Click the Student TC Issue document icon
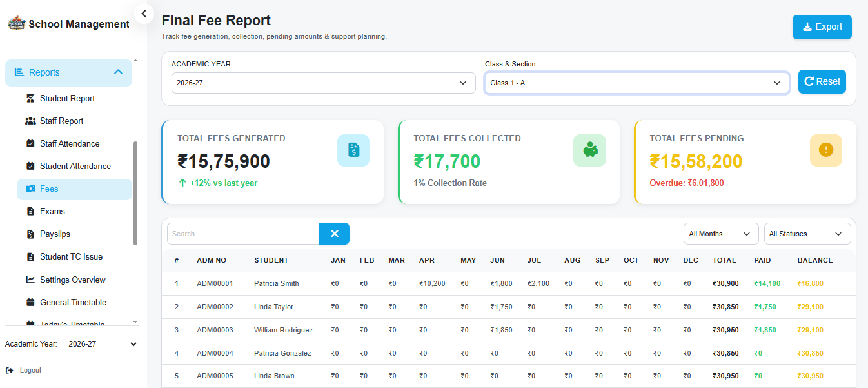 30,256
